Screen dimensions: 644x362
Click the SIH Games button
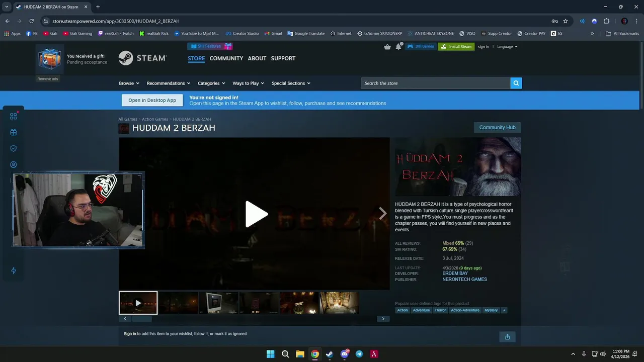421,47
